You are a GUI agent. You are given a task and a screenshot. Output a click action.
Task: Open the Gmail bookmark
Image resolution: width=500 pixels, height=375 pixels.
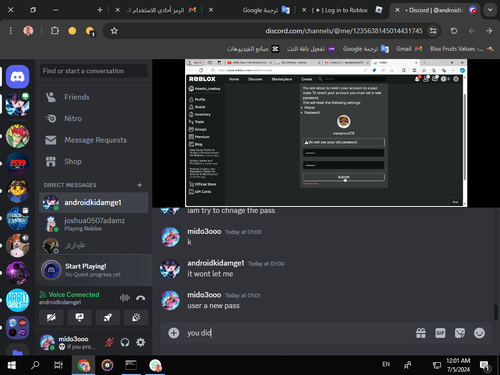[409, 49]
